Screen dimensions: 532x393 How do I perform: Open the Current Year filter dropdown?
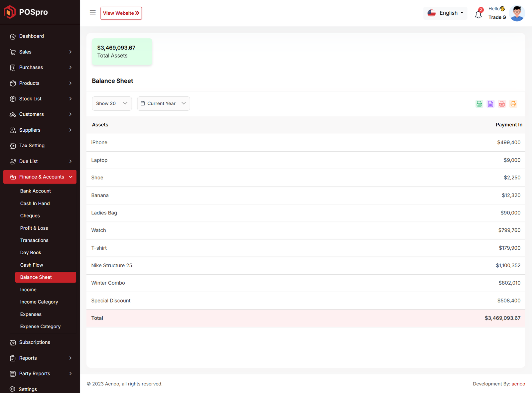(x=163, y=103)
